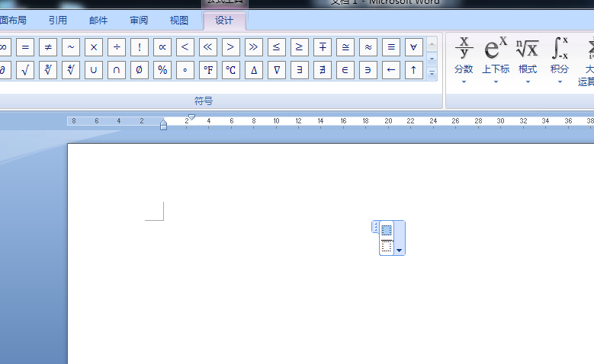
Task: Insert the division sign ÷ symbol
Action: click(x=117, y=47)
